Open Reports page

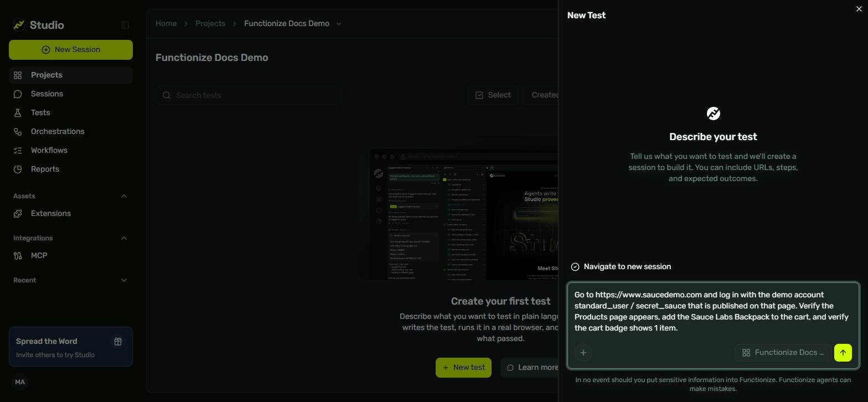point(71,169)
